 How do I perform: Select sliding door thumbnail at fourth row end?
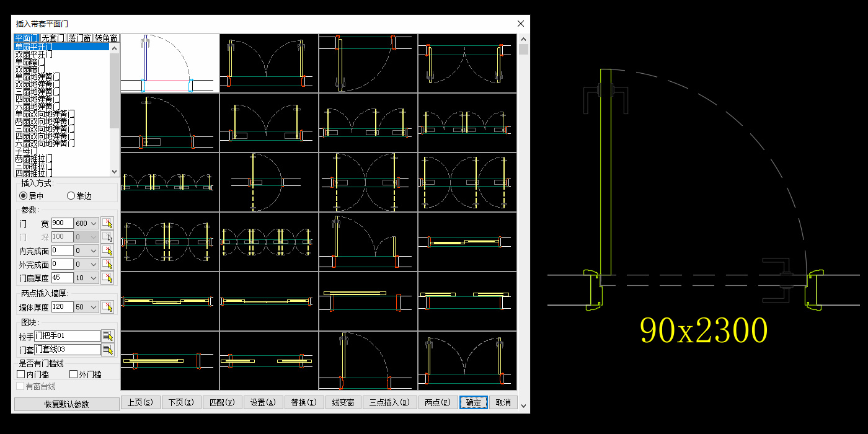(x=467, y=242)
